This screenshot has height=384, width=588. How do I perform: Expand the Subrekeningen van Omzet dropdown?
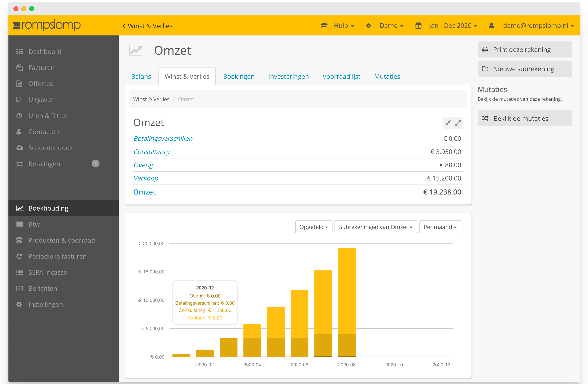pyautogui.click(x=376, y=227)
